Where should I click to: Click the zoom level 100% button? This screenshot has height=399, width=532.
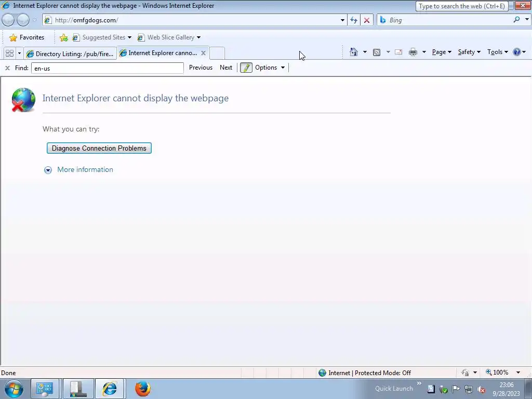[x=497, y=373]
